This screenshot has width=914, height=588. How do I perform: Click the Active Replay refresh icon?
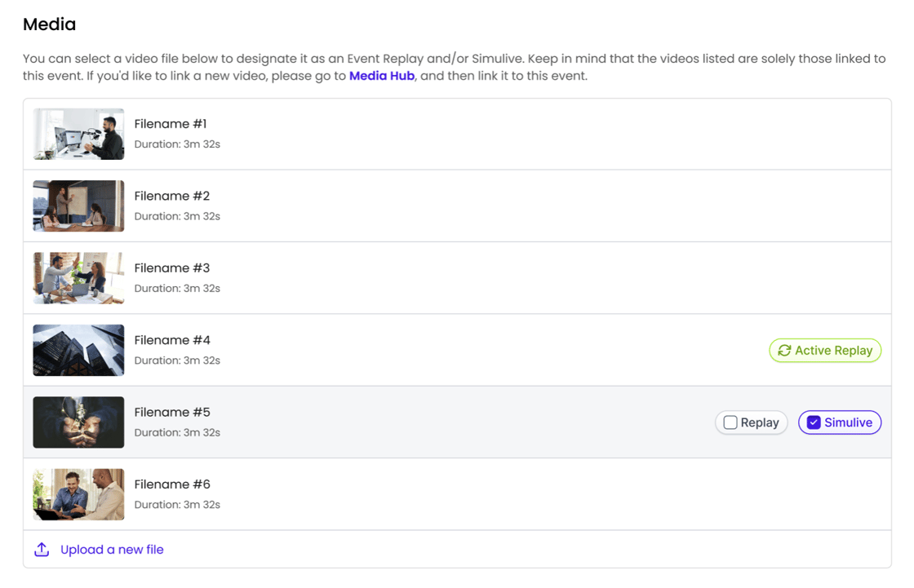coord(784,350)
